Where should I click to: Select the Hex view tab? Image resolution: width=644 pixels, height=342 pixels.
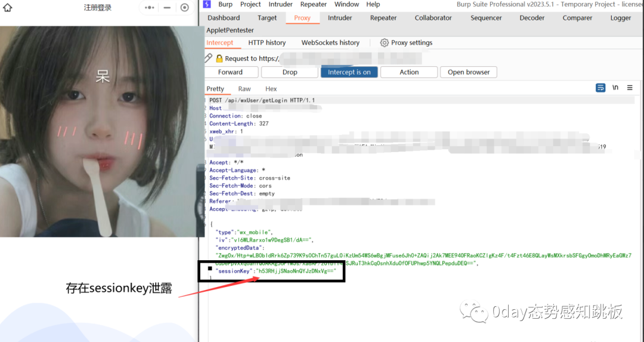(271, 89)
